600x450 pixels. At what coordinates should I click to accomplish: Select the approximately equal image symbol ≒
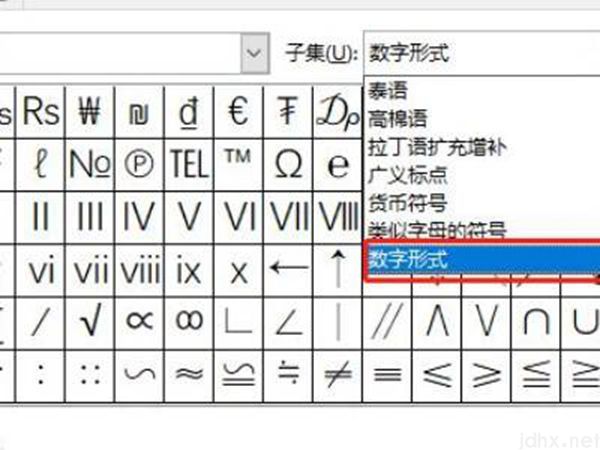click(x=288, y=375)
